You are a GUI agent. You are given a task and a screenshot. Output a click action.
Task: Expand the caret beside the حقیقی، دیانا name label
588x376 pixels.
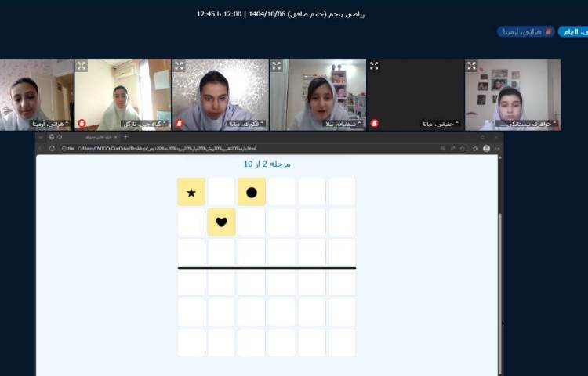point(456,123)
